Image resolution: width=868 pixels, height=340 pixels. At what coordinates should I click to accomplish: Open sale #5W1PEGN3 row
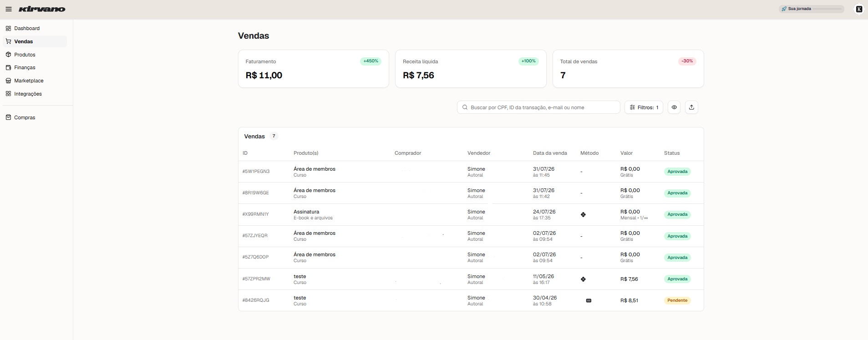click(471, 172)
